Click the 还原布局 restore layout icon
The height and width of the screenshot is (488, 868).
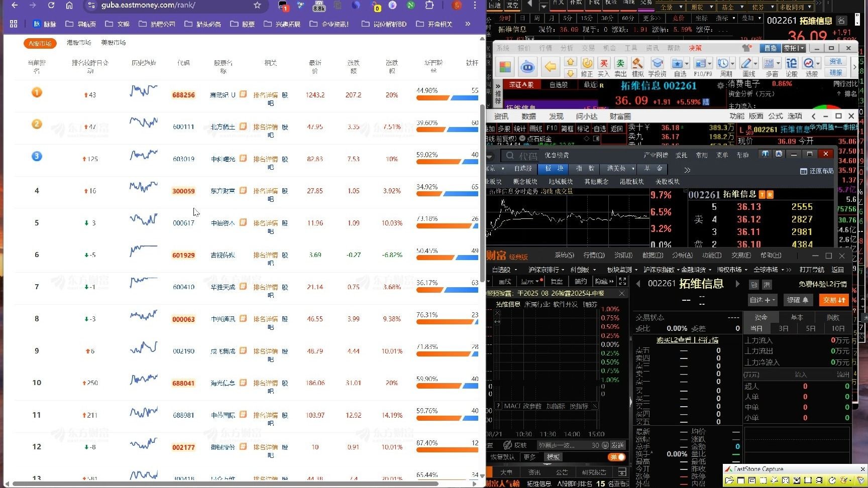coord(817,171)
